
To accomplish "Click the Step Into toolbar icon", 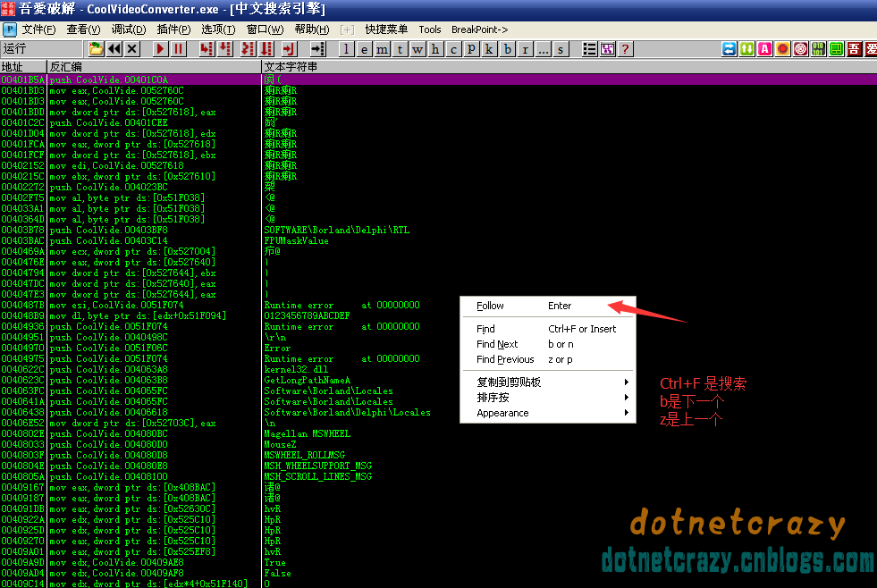I will (x=207, y=49).
